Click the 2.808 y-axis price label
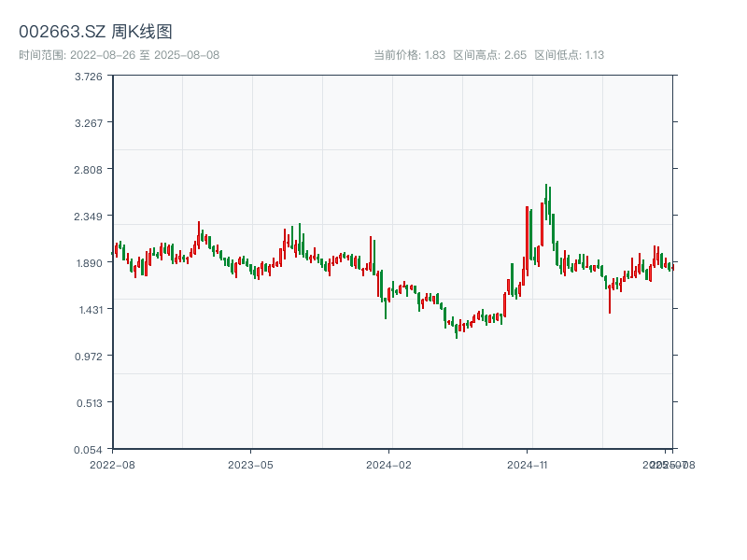Image resolution: width=747 pixels, height=560 pixels. pyautogui.click(x=89, y=170)
